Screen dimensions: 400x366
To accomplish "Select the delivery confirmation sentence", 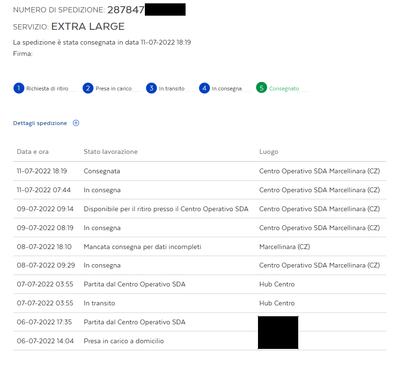I will click(x=102, y=42).
